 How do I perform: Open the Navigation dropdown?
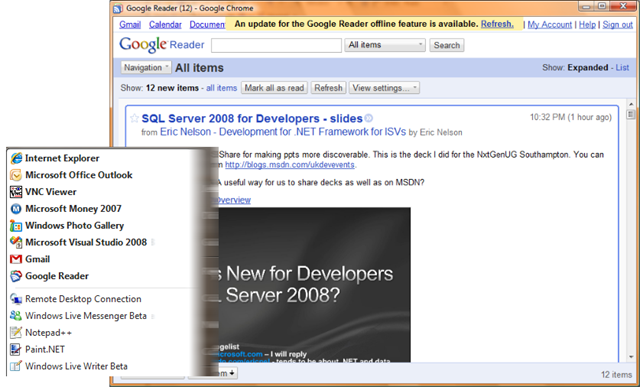146,68
